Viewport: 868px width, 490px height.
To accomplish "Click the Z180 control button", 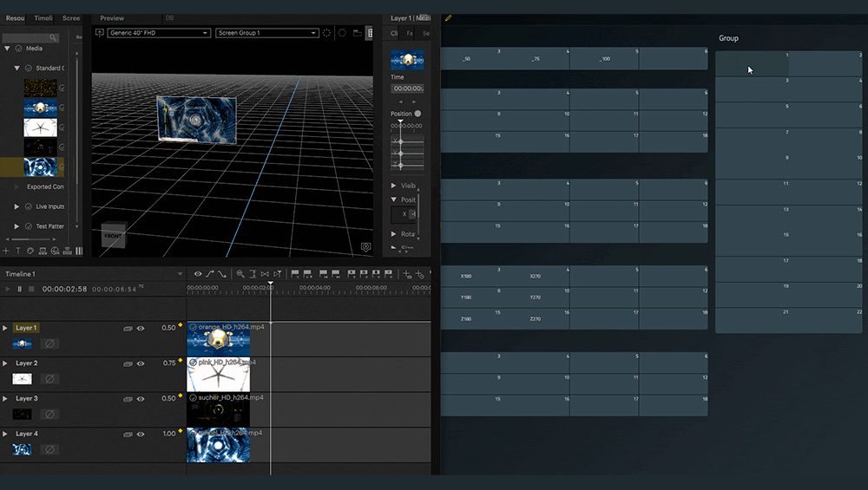I will point(466,319).
